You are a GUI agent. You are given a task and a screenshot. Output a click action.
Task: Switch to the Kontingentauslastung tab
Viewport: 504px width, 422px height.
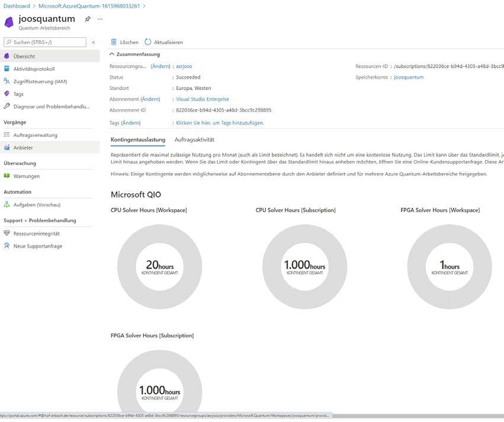[x=138, y=140]
